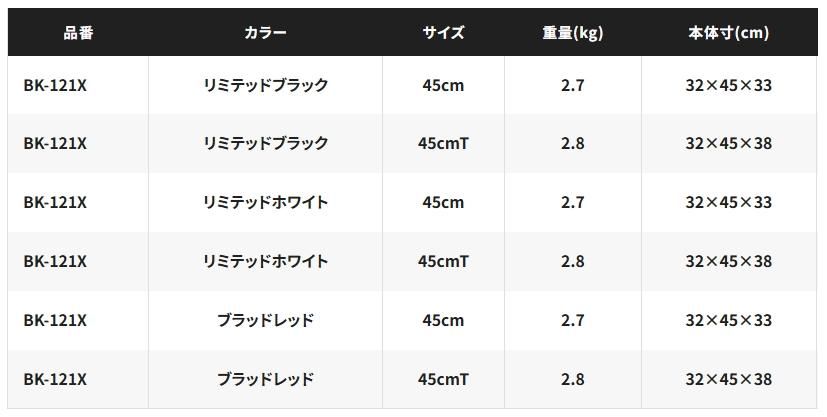This screenshot has width=827, height=417.
Task: Select リミテッドホワイト in the 45cm row
Action: tap(265, 202)
